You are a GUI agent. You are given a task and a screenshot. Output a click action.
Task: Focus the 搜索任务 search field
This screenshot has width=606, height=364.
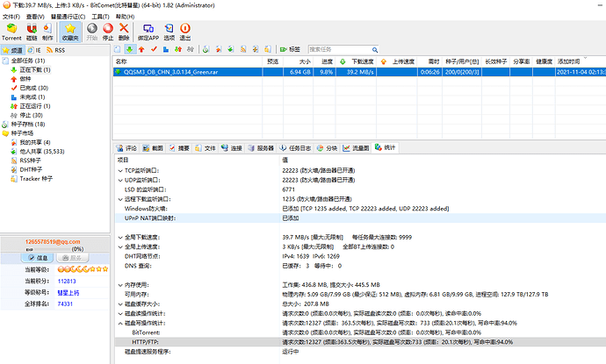pyautogui.click(x=339, y=49)
